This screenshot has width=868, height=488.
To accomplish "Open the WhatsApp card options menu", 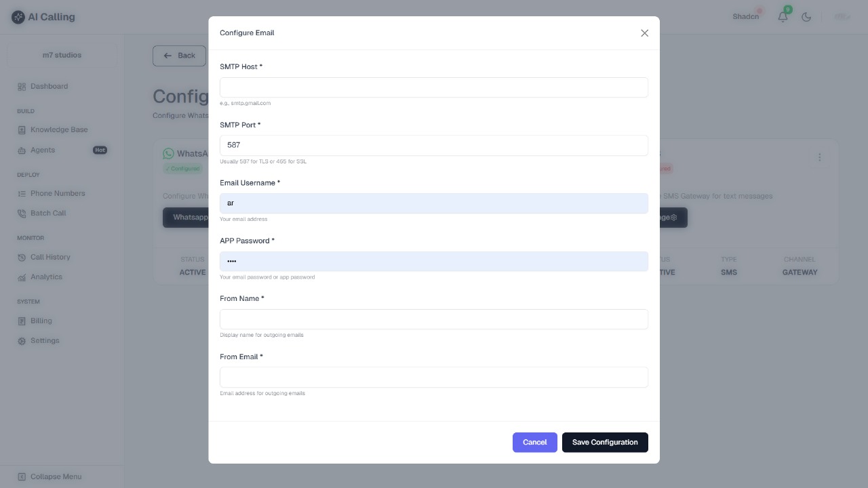I will 820,157.
